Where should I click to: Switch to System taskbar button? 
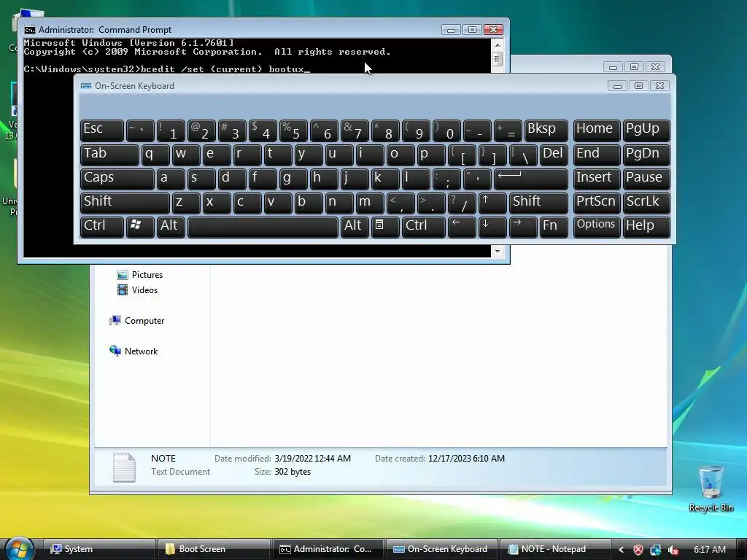(98, 549)
